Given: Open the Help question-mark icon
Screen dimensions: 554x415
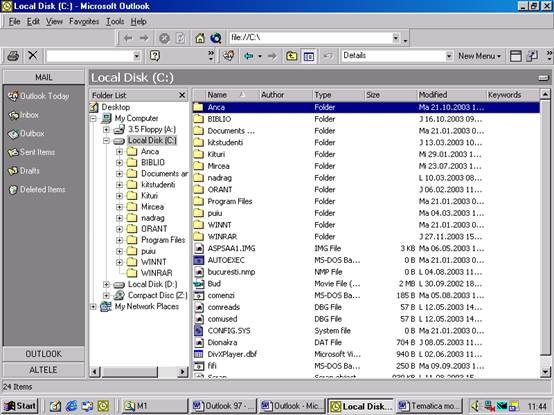Looking at the screenshot, I should [x=155, y=56].
